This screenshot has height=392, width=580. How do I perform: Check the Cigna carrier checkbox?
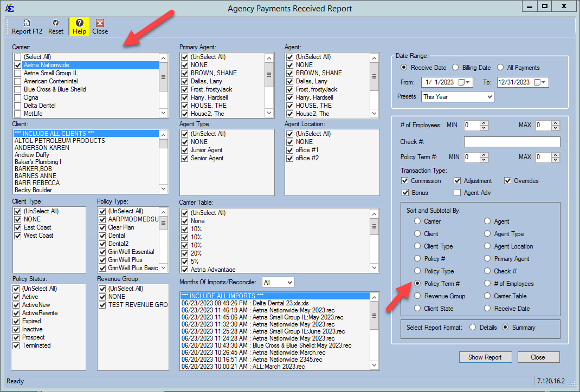pyautogui.click(x=18, y=97)
